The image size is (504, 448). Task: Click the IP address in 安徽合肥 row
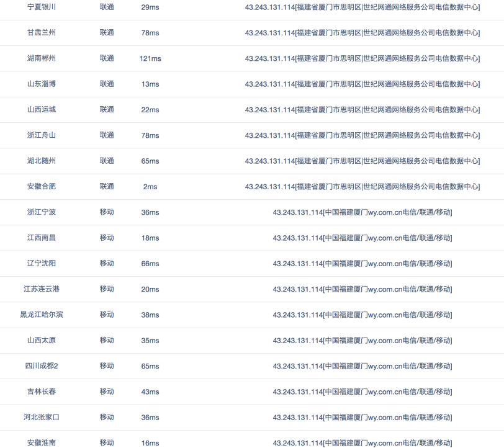(269, 187)
